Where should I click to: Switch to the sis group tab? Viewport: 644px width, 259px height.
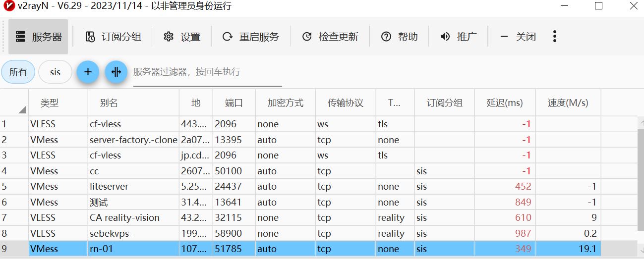(x=55, y=72)
